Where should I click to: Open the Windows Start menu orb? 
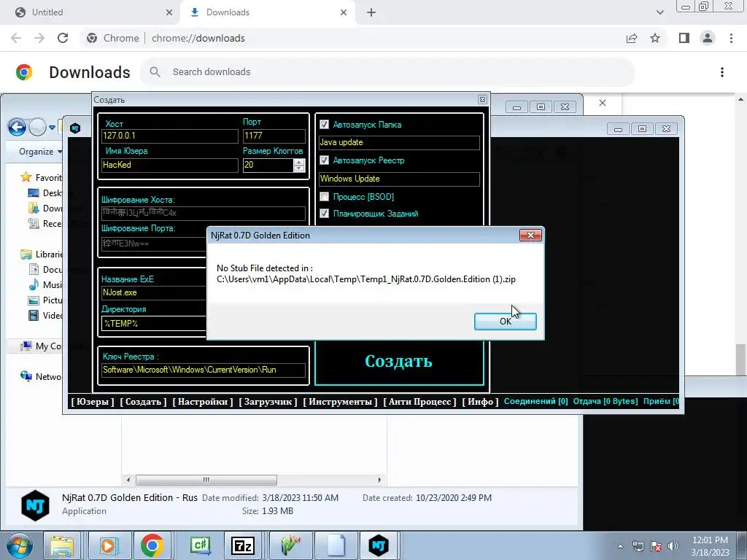click(x=19, y=545)
